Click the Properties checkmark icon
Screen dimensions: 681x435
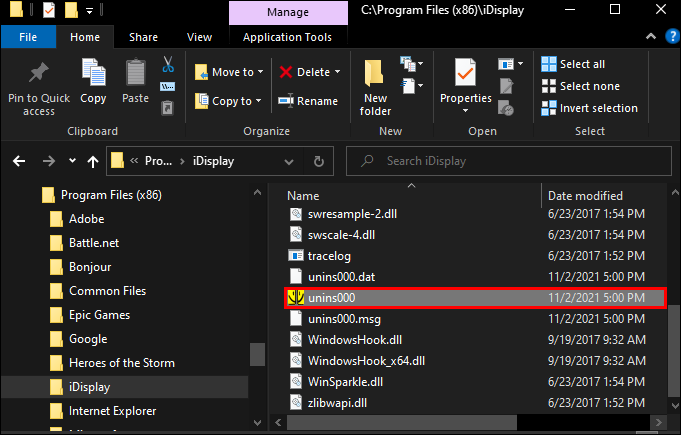pyautogui.click(x=465, y=72)
